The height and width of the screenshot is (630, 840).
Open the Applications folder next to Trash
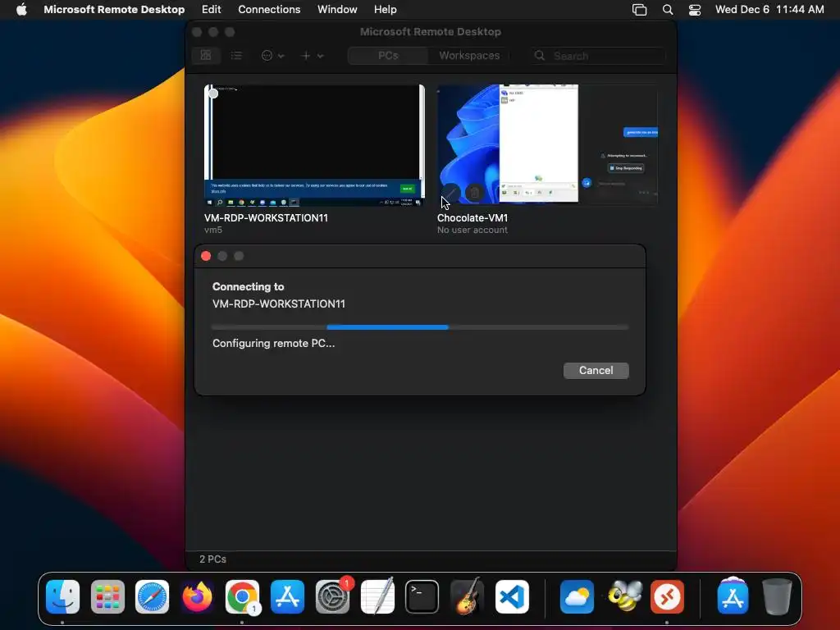tap(733, 596)
